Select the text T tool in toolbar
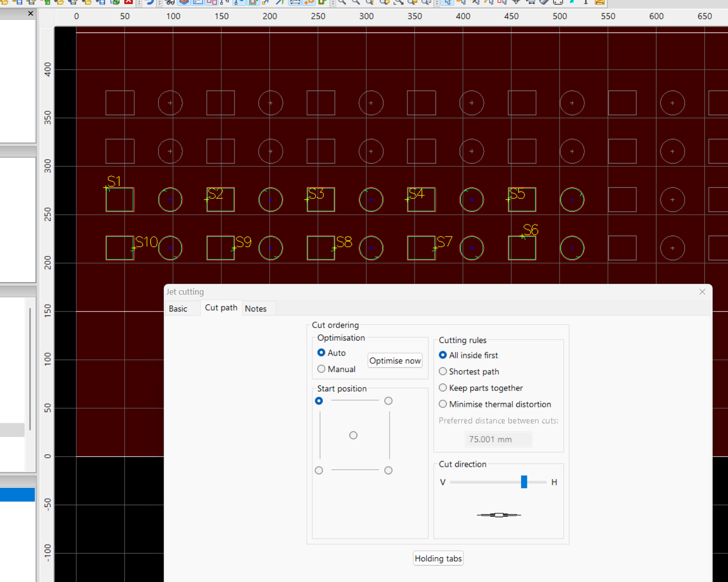The image size is (728, 582). point(586,2)
